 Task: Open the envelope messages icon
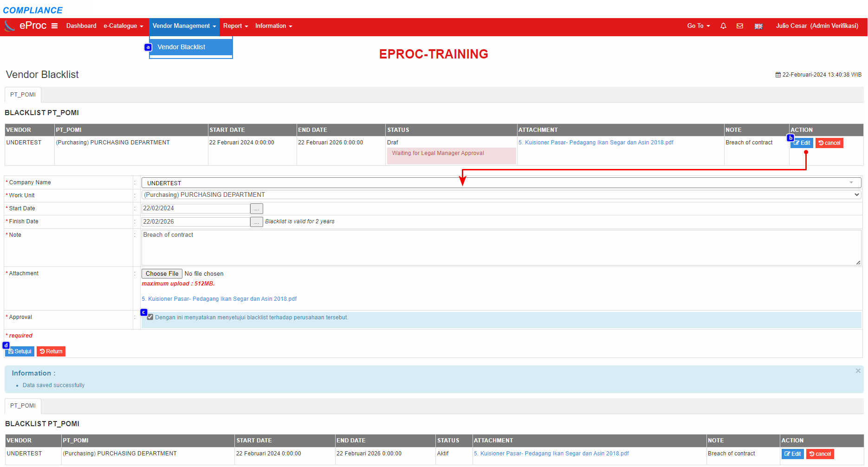click(x=740, y=26)
